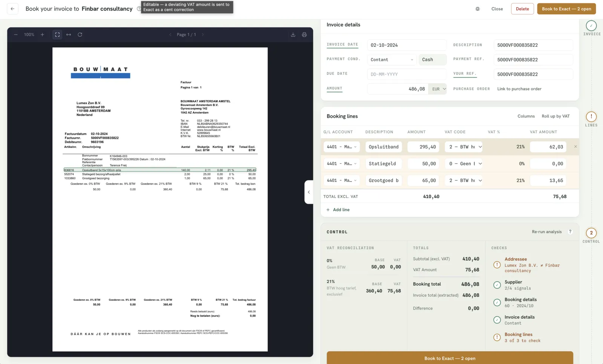Fit the document to width
This screenshot has height=364, width=603.
click(x=69, y=35)
